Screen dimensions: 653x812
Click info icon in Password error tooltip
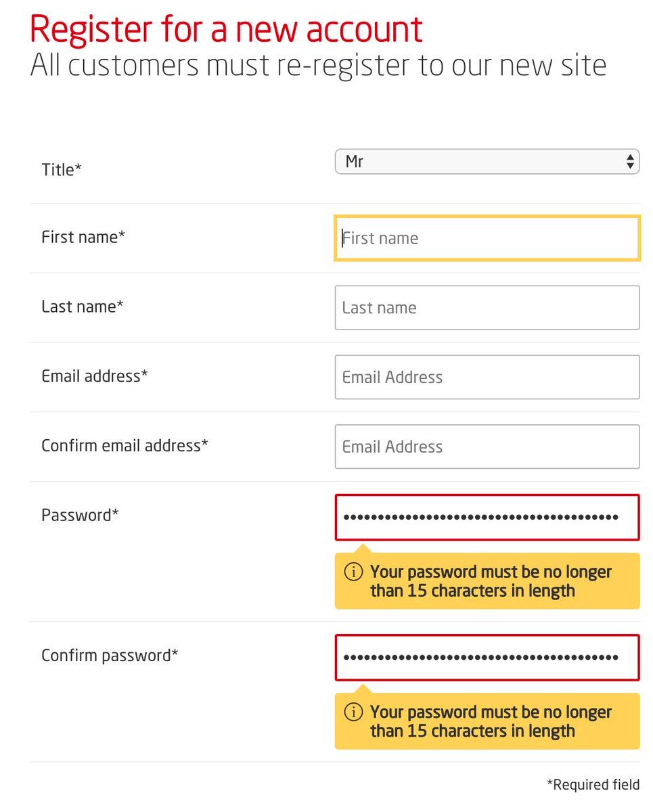(353, 572)
